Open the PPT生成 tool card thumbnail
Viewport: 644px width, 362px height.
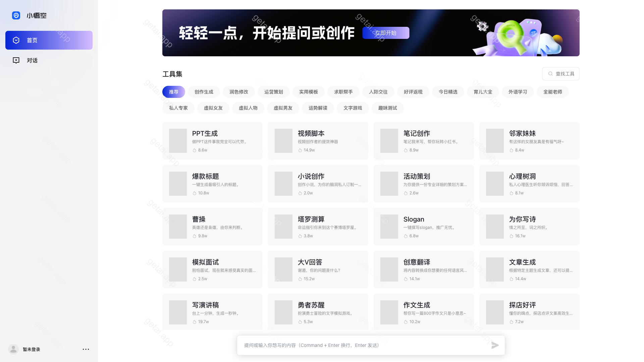(178, 141)
